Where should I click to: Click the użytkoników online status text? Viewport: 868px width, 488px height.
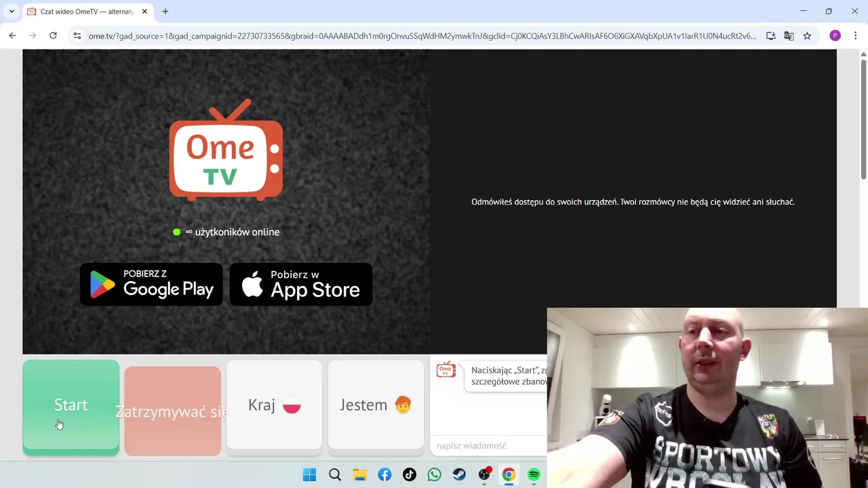[x=232, y=232]
